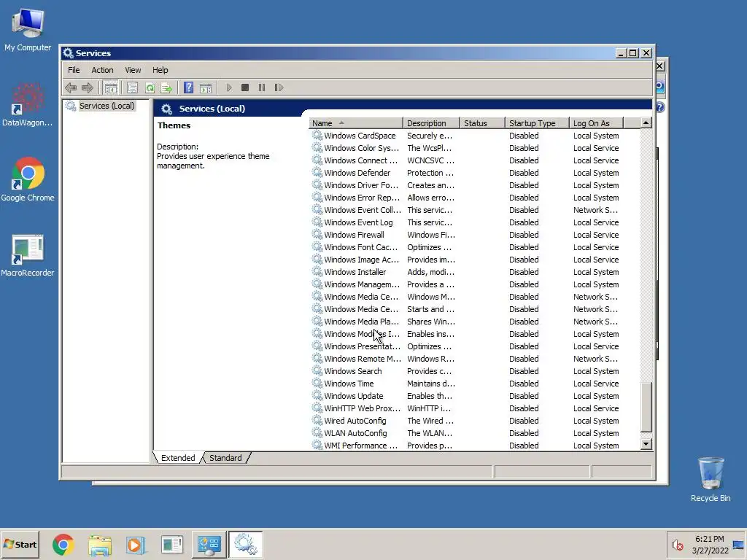Open the File menu
The height and width of the screenshot is (560, 747).
(74, 70)
